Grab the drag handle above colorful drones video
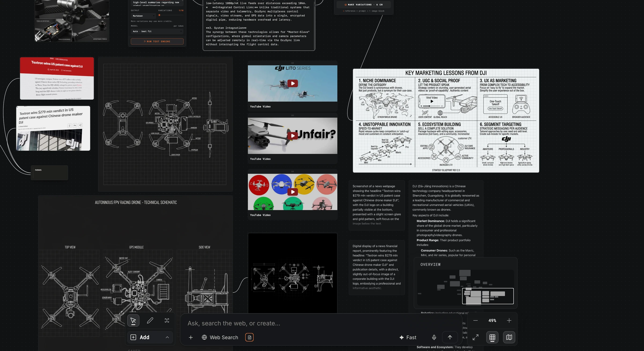The height and width of the screenshot is (351, 644). (x=292, y=171)
